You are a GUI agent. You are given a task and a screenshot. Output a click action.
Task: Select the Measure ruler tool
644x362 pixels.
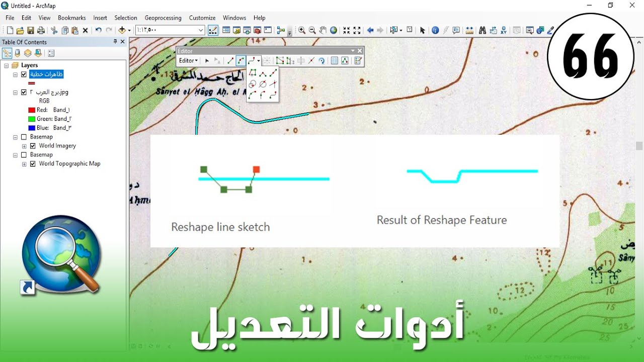click(x=469, y=30)
